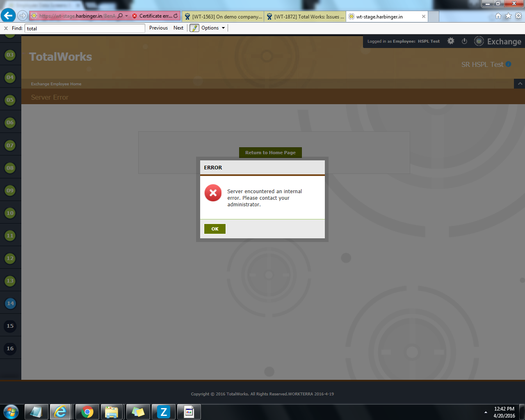The width and height of the screenshot is (525, 420).
Task: Switch to the WT-1872 Total Works tab
Action: pyautogui.click(x=305, y=16)
